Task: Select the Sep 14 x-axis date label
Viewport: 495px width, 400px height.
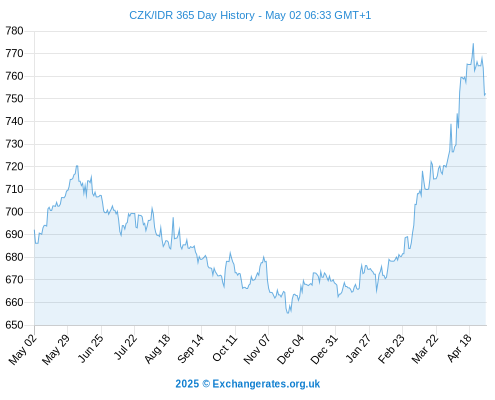Action: point(190,349)
